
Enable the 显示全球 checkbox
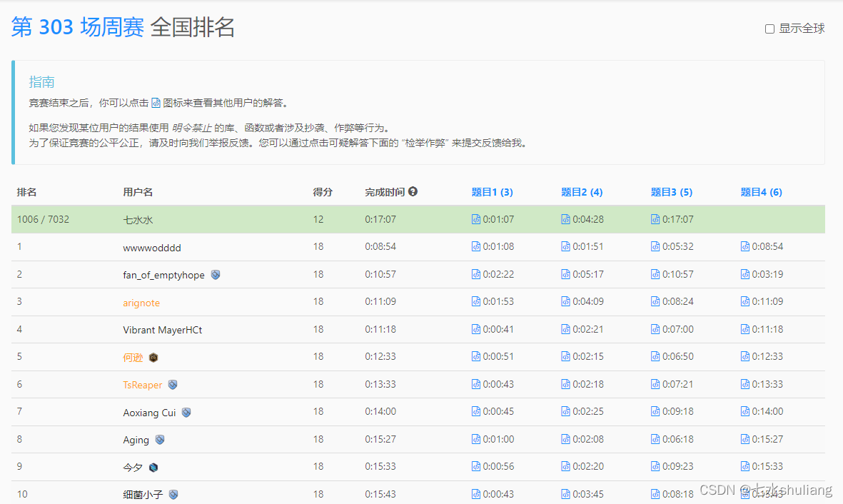click(769, 29)
